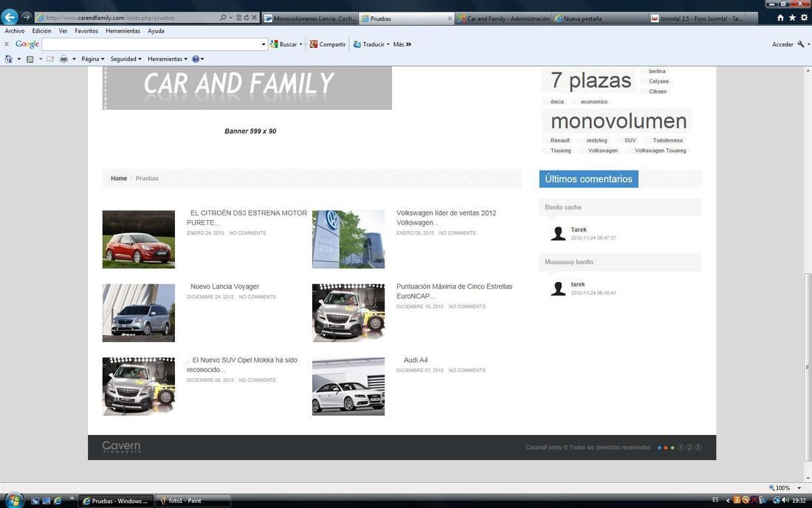Open the Audi A4 article link
812x508 pixels.
[x=416, y=360]
